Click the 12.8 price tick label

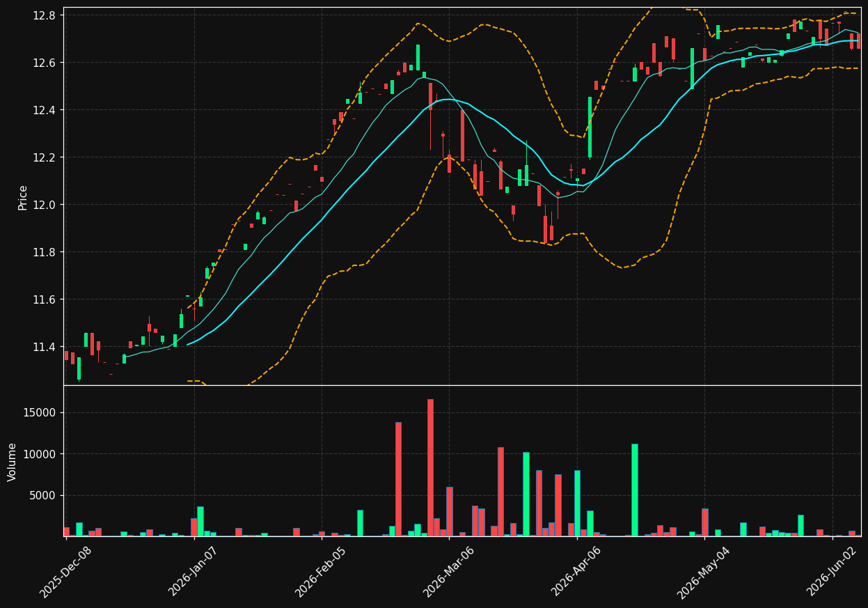45,15
